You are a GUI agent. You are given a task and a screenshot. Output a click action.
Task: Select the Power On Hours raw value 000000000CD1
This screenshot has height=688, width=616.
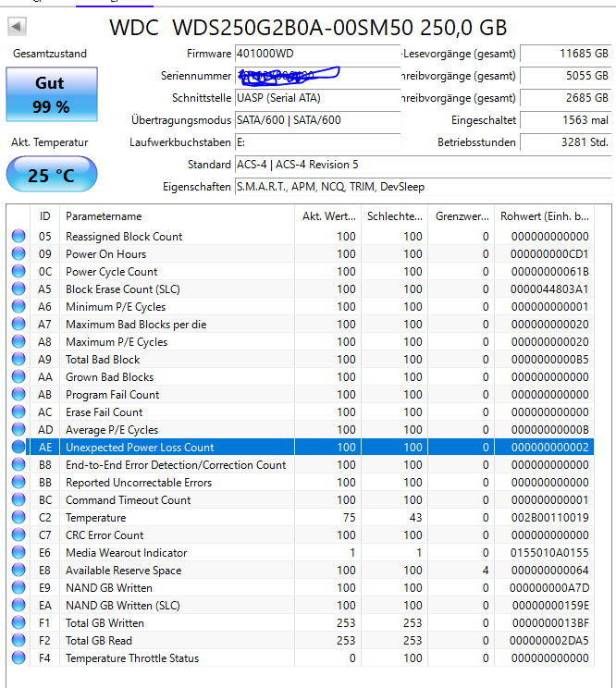click(x=549, y=254)
